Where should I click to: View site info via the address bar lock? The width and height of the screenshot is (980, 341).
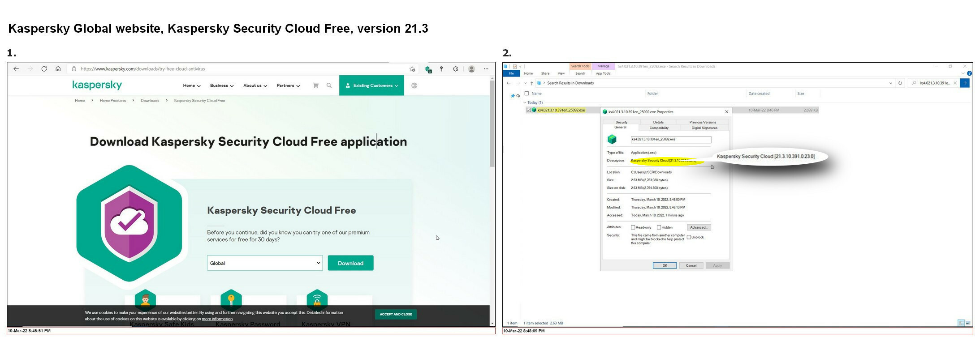[x=74, y=69]
